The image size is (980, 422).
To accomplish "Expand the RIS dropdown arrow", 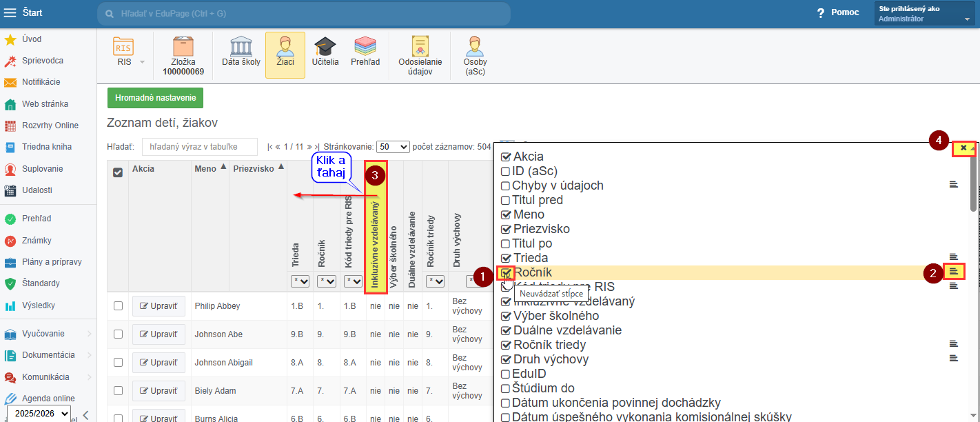I will (x=142, y=62).
